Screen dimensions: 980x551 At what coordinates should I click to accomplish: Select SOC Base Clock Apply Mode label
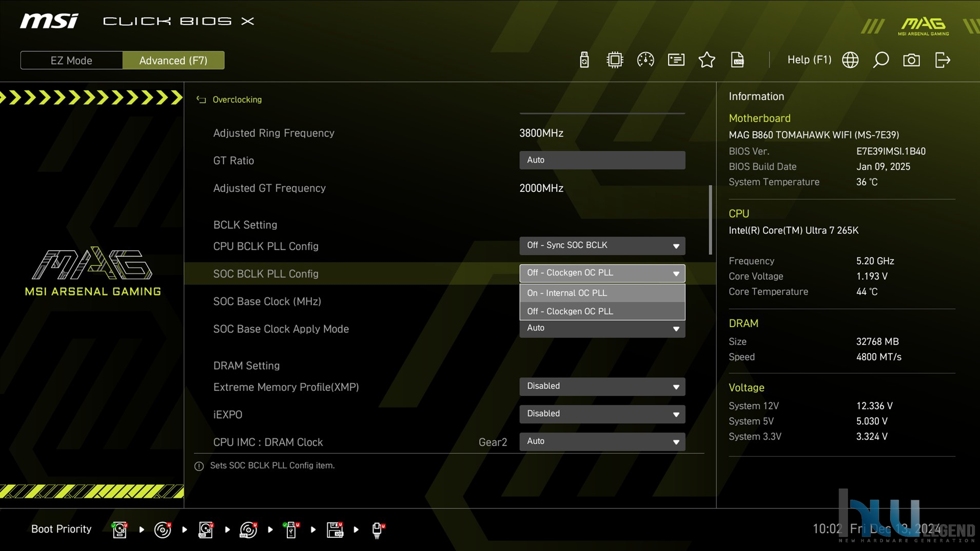(x=281, y=329)
